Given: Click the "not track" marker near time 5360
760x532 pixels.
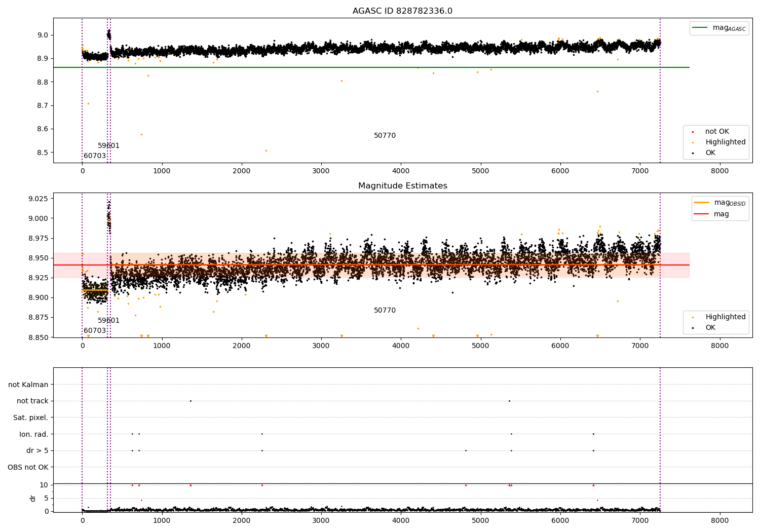Looking at the screenshot, I should [x=509, y=401].
